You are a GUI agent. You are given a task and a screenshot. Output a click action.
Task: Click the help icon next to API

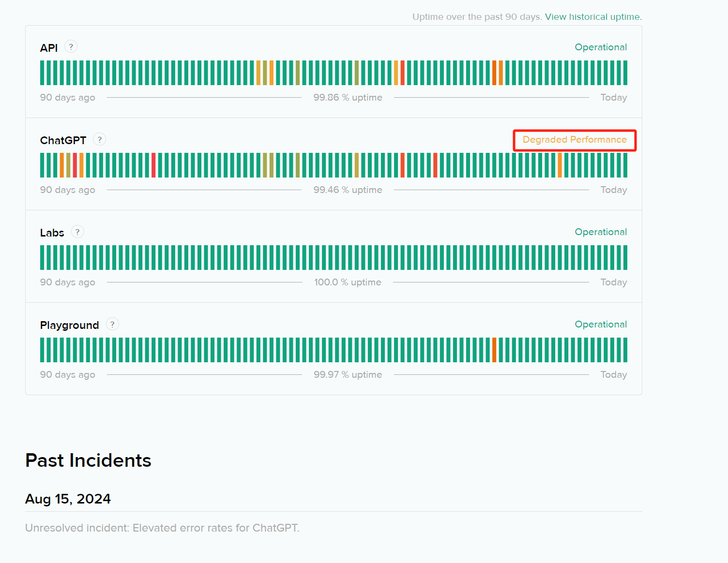click(x=71, y=46)
